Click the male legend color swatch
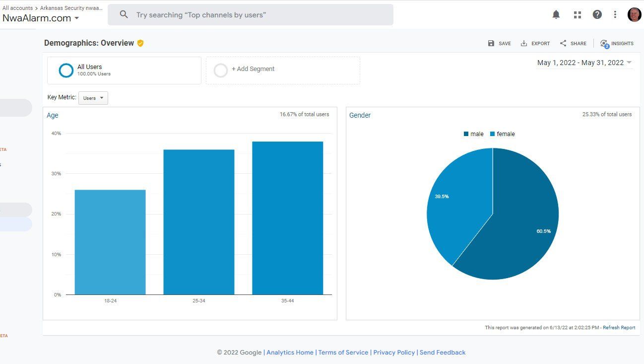The width and height of the screenshot is (644, 364). pos(466,134)
